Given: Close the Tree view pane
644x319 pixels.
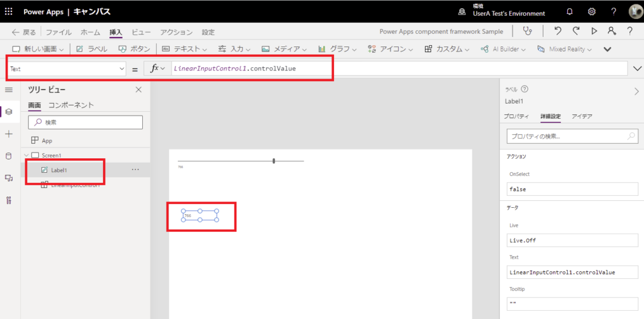Looking at the screenshot, I should point(138,90).
